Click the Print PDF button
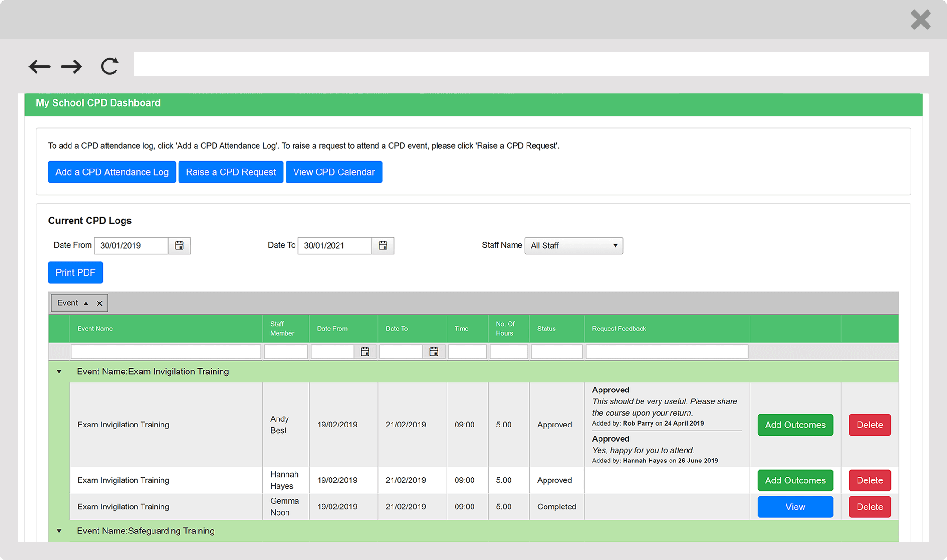The height and width of the screenshot is (560, 947). [75, 273]
